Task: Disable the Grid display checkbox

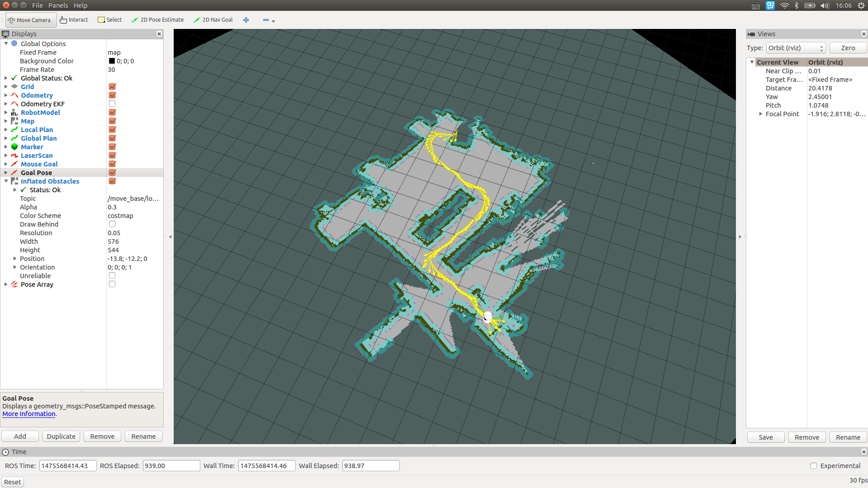Action: 112,86
